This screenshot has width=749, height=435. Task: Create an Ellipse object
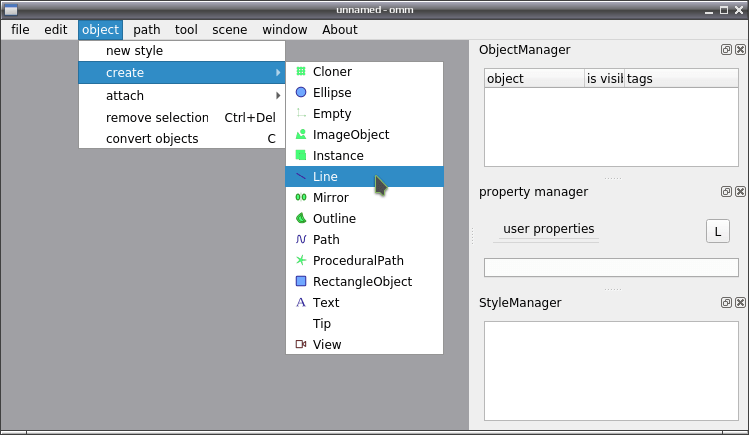364,93
